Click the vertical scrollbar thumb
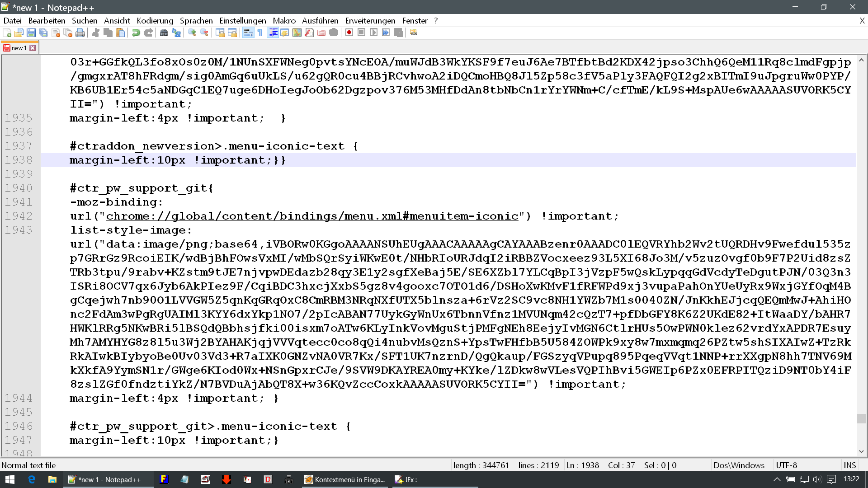 click(861, 418)
